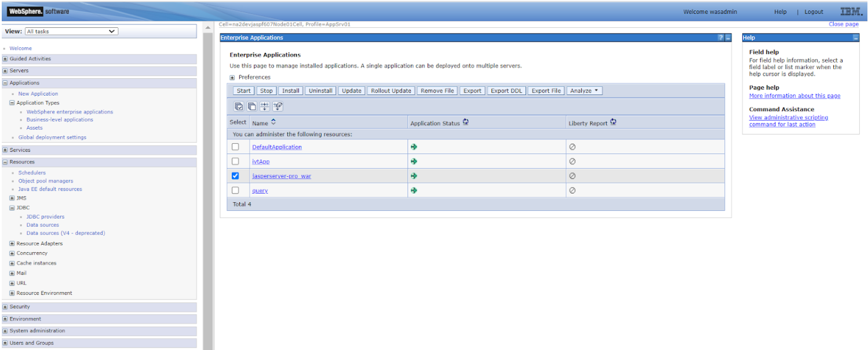Click the Export DDL button
The width and height of the screenshot is (868, 350).
pos(506,91)
